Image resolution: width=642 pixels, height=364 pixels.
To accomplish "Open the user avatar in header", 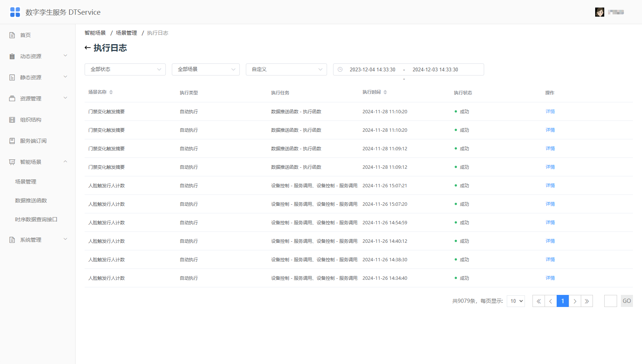I will [x=600, y=12].
